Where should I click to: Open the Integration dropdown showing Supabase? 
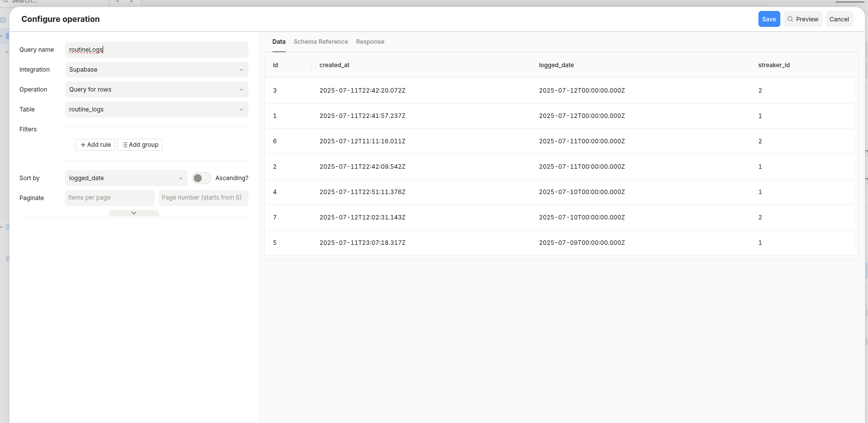[156, 70]
